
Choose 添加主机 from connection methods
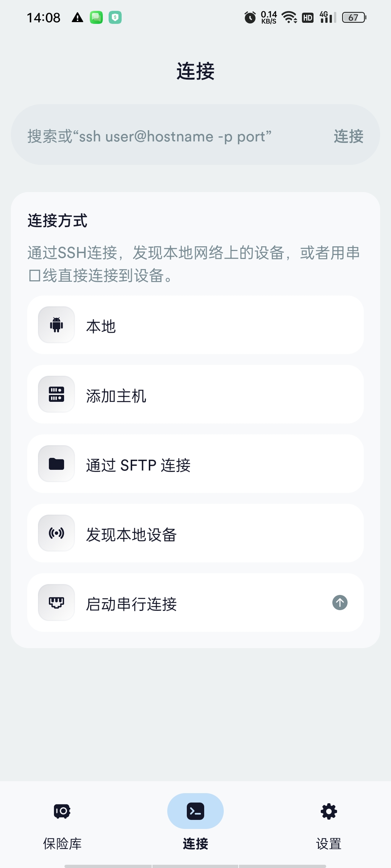(x=195, y=394)
